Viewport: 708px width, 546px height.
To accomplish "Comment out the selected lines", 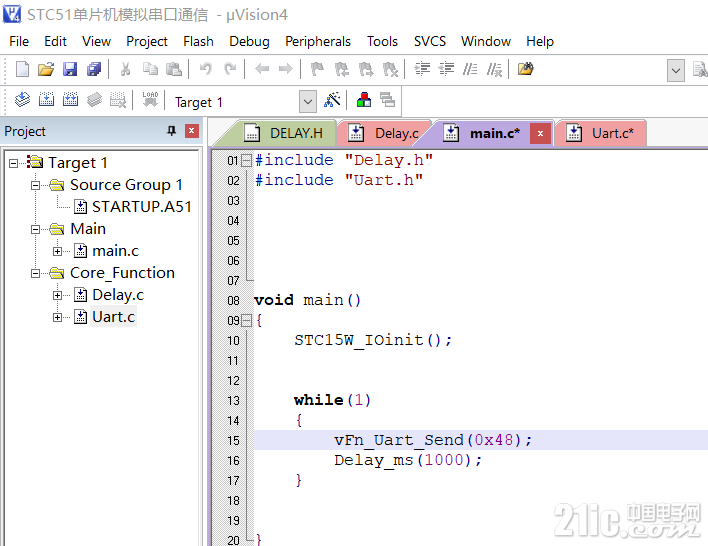I will (x=470, y=69).
